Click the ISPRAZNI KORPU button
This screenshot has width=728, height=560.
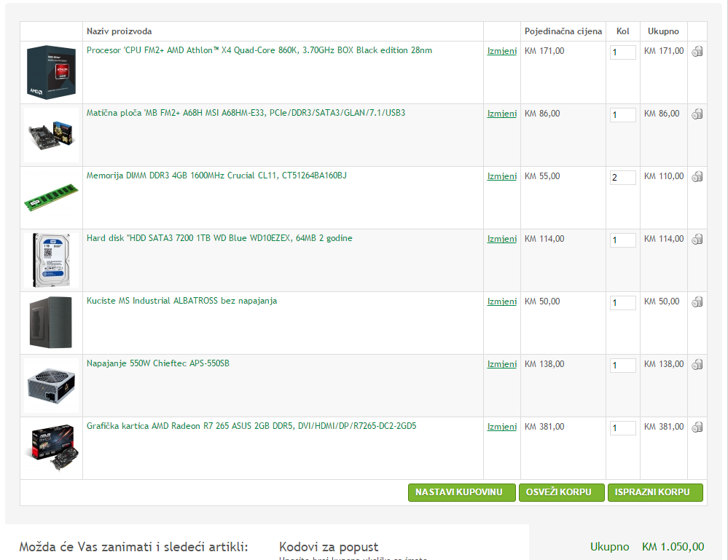655,492
